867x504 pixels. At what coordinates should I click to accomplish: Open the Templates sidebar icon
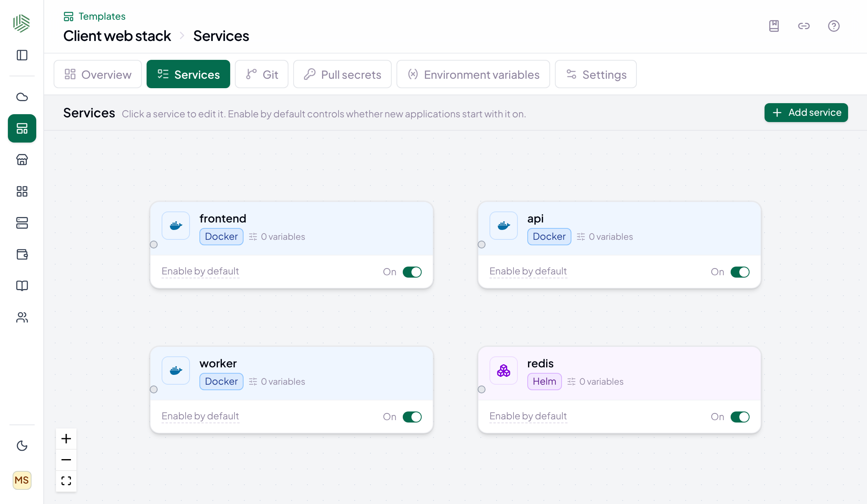point(22,128)
